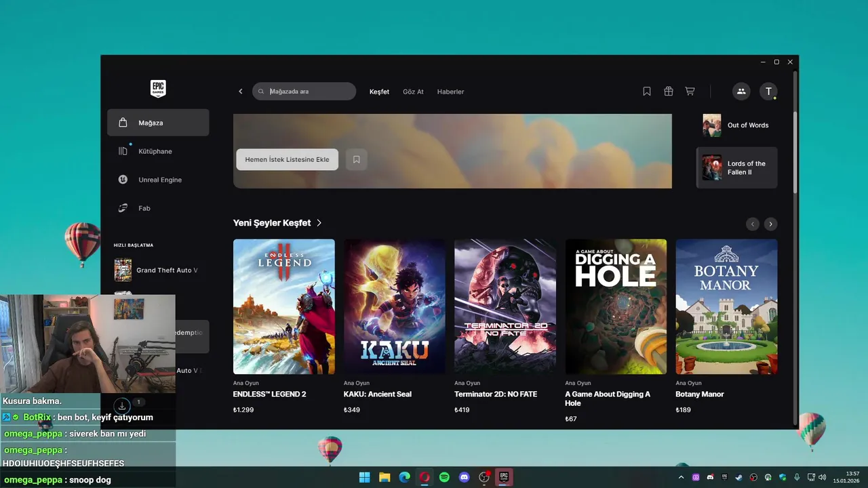
Task: Open the shopping cart icon
Action: pyautogui.click(x=690, y=91)
